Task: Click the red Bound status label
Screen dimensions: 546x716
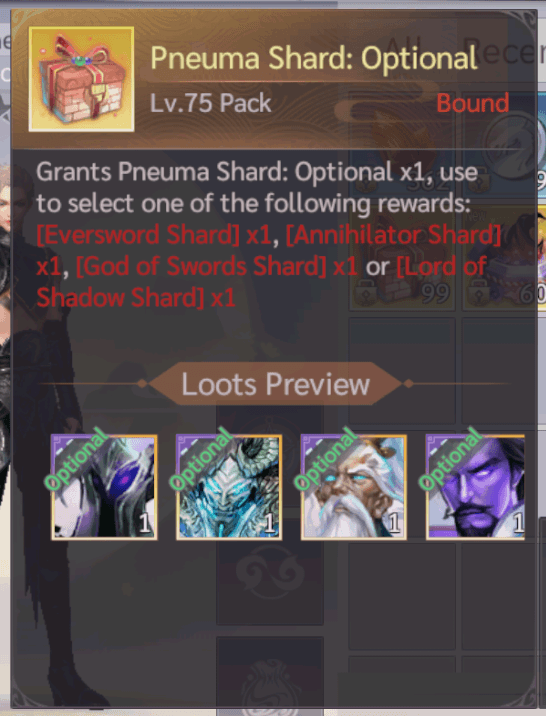Action: coord(472,103)
